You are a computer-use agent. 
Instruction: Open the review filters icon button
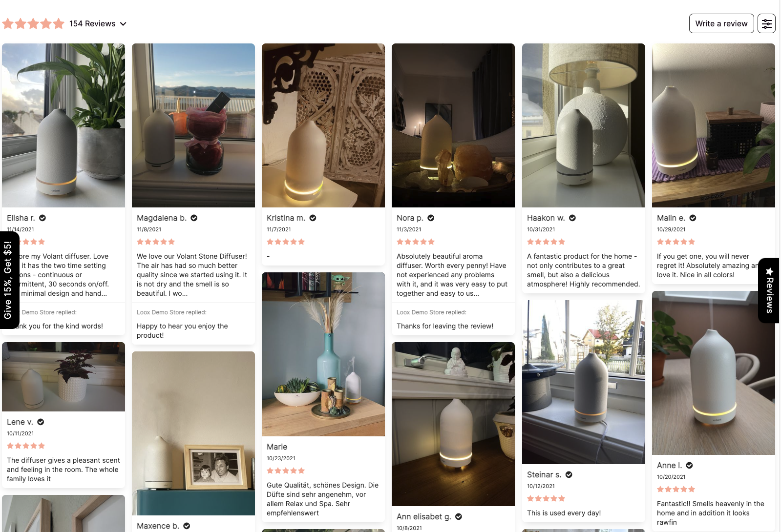click(x=766, y=23)
